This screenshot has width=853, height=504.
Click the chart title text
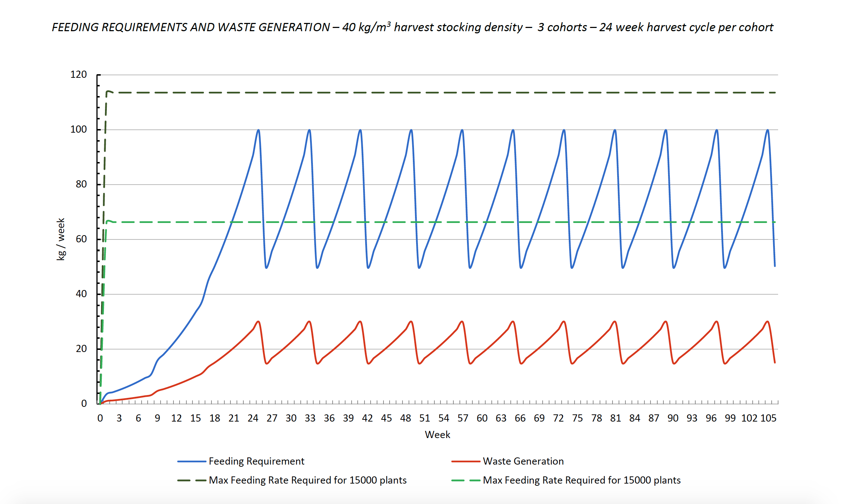tap(412, 27)
